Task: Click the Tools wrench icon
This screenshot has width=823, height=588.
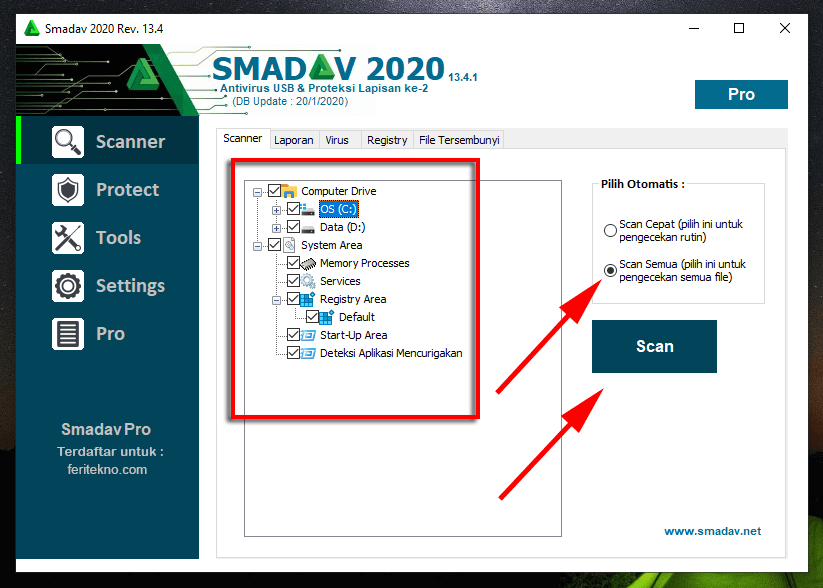Action: (x=68, y=238)
